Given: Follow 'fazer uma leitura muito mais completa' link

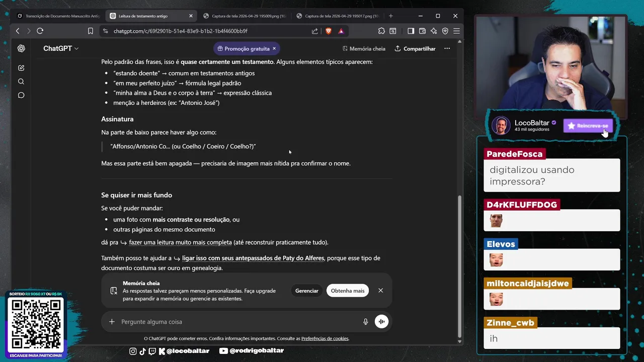Looking at the screenshot, I should (180, 242).
